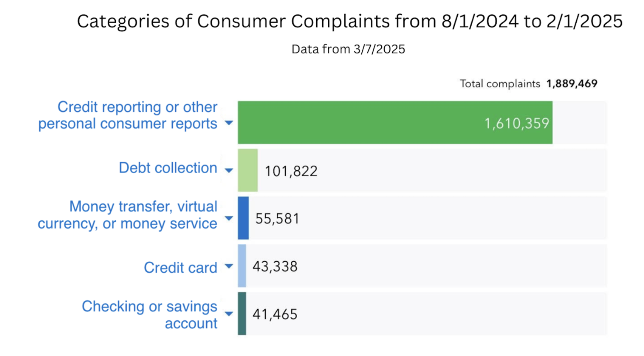Click the total complaints figure 1,889,469
This screenshot has height=356, width=644.
click(572, 84)
